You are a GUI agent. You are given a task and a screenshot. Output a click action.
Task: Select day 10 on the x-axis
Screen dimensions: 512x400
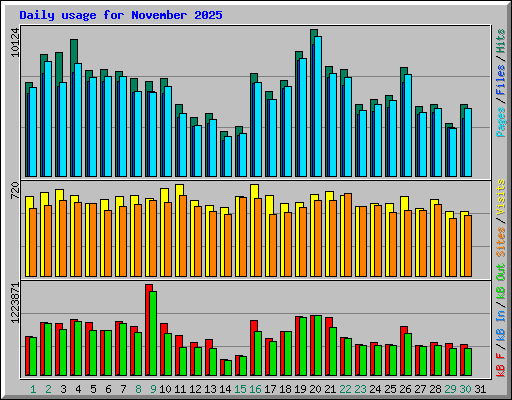tap(165, 389)
